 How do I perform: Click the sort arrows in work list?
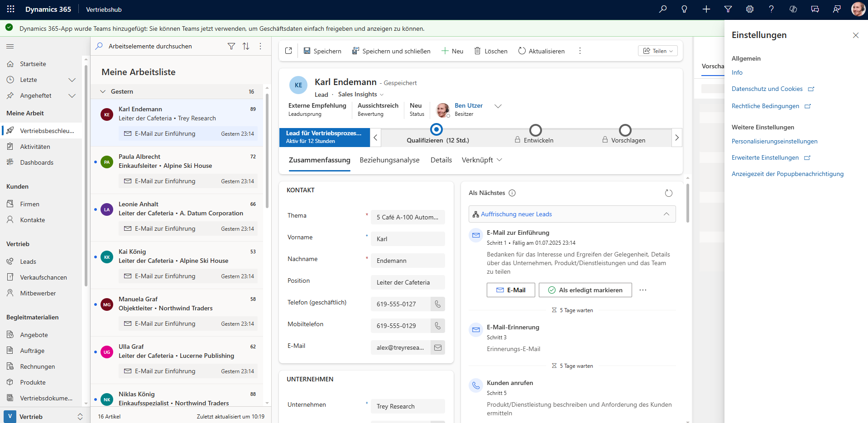pyautogui.click(x=246, y=46)
